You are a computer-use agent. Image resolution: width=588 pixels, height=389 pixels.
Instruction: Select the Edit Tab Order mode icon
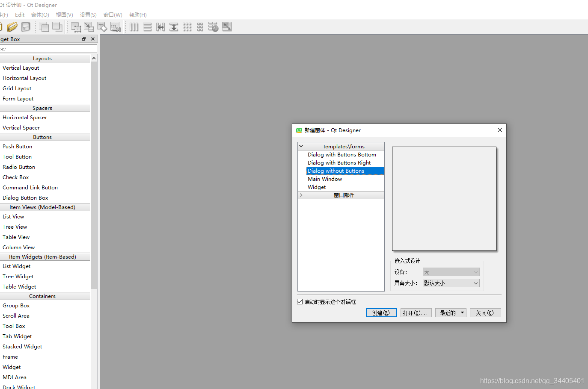click(x=116, y=27)
